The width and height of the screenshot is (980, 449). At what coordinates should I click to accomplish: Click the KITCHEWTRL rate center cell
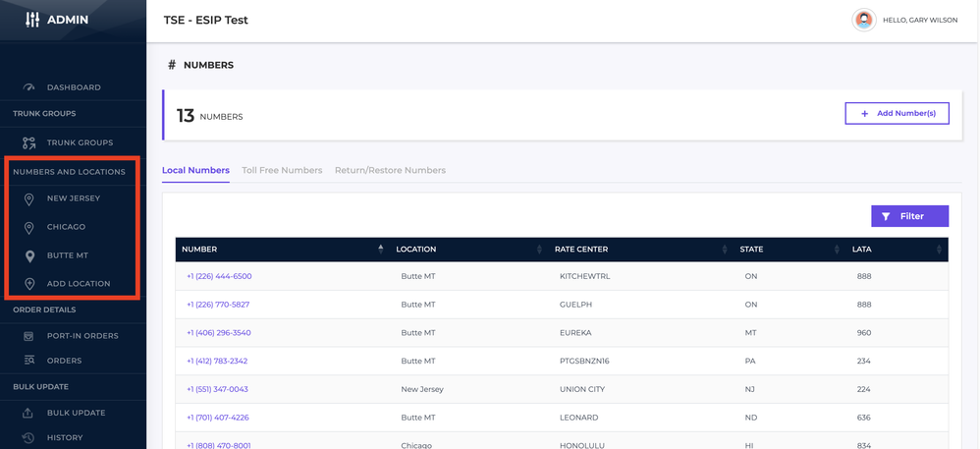[585, 276]
